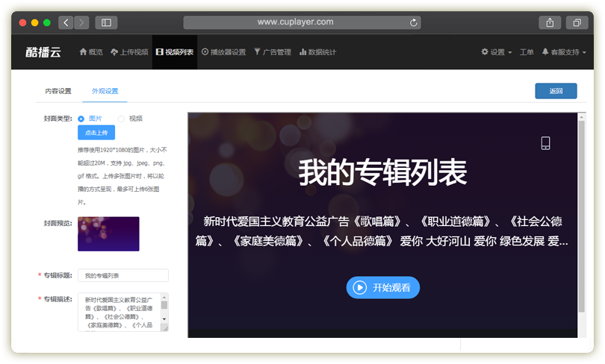Click the 上传视频 upload icon

pyautogui.click(x=114, y=52)
